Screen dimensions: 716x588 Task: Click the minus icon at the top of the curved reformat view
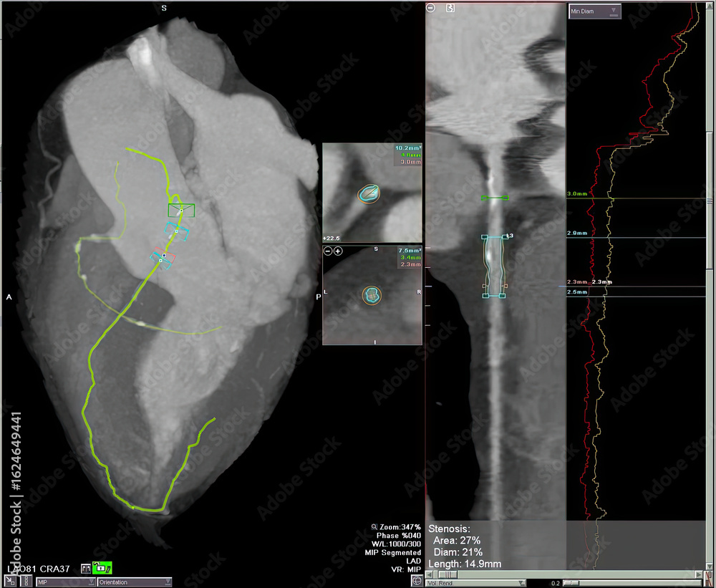(430, 8)
